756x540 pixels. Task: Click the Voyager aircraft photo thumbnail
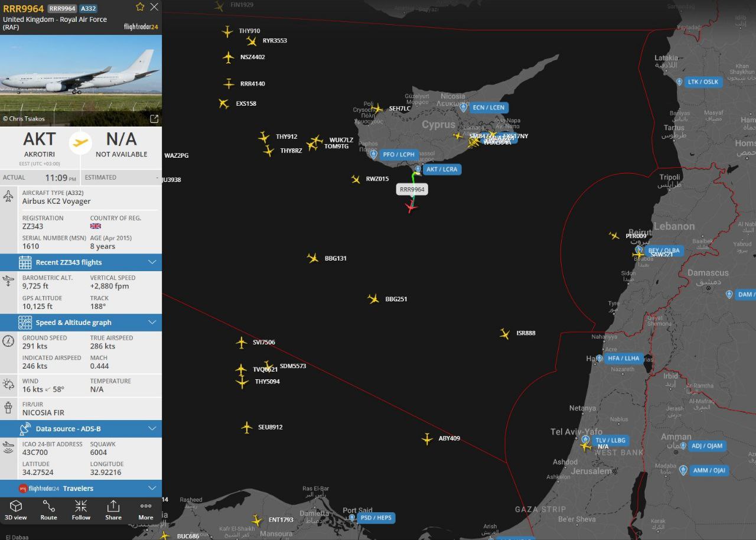(81, 73)
